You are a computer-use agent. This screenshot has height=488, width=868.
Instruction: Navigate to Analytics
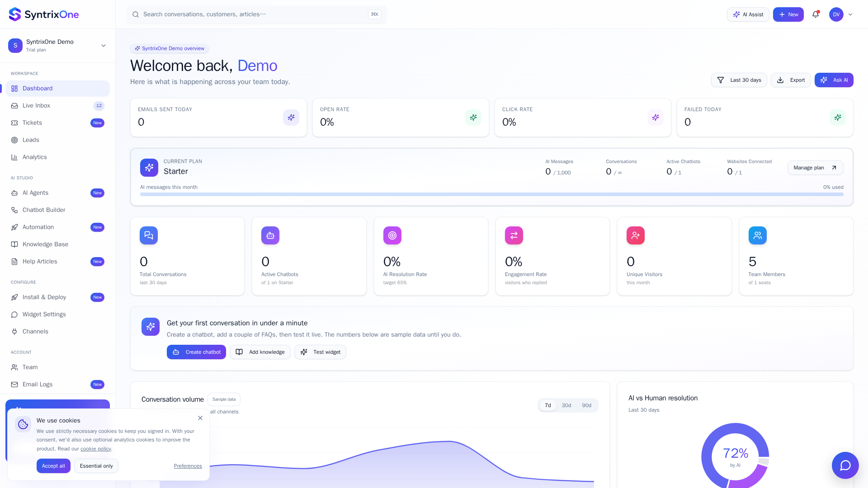57,157
